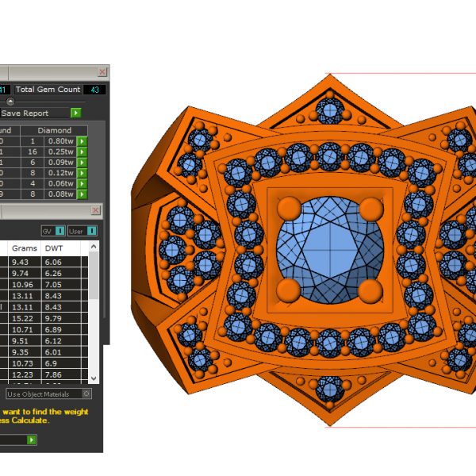Click green arrow for 0.12tw diamond row
Viewport: 476px width, 476px height.
click(81, 173)
